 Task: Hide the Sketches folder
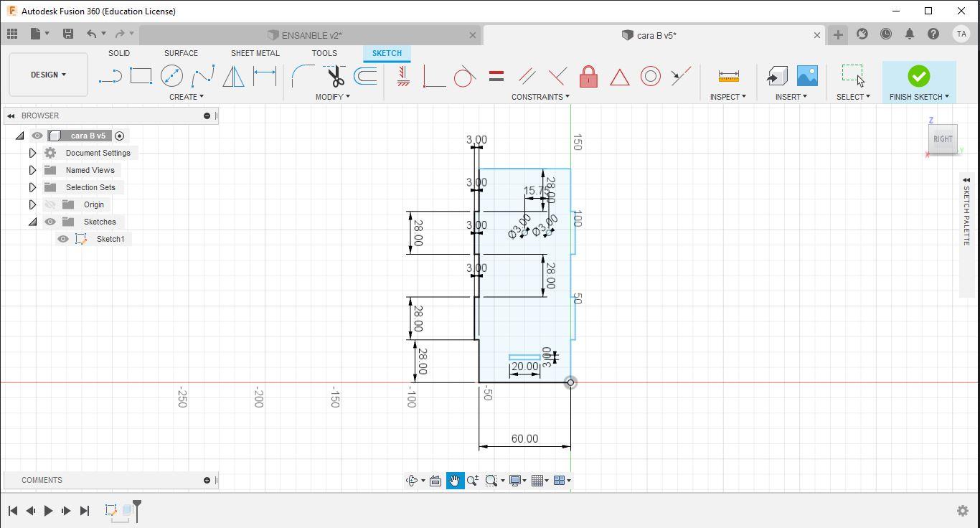click(50, 222)
